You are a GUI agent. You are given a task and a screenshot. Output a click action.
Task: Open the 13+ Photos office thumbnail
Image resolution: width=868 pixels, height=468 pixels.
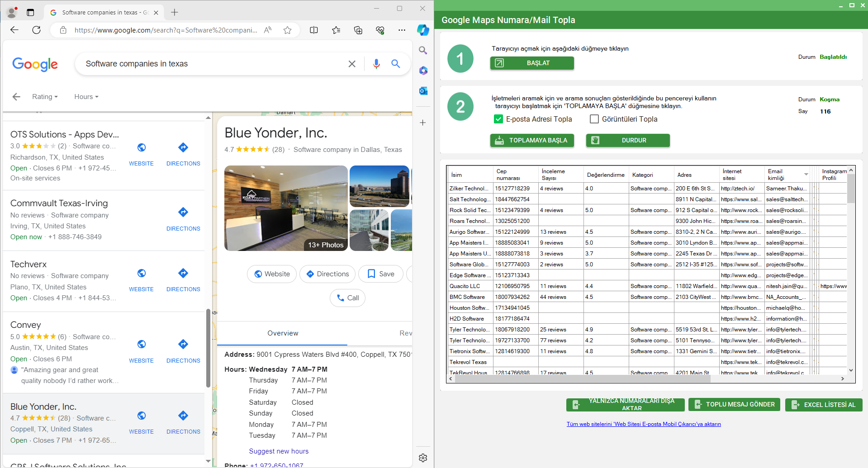[x=286, y=208]
